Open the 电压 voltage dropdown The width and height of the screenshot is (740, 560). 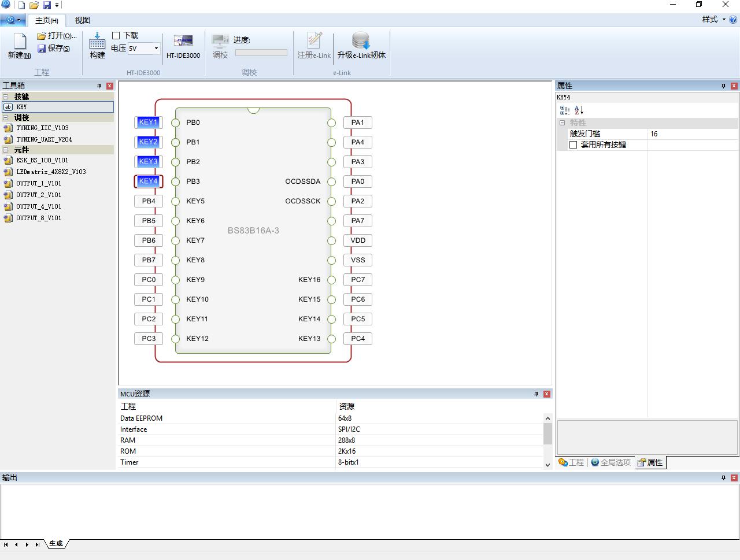click(x=156, y=49)
